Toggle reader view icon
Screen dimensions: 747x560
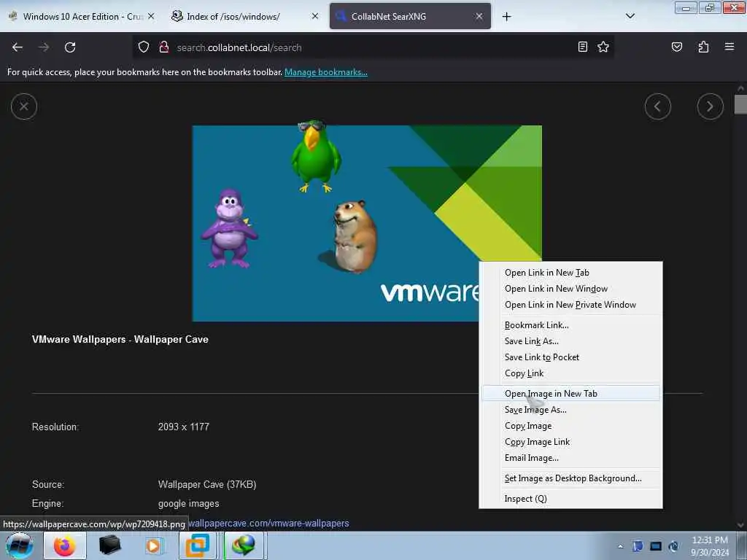pos(582,47)
